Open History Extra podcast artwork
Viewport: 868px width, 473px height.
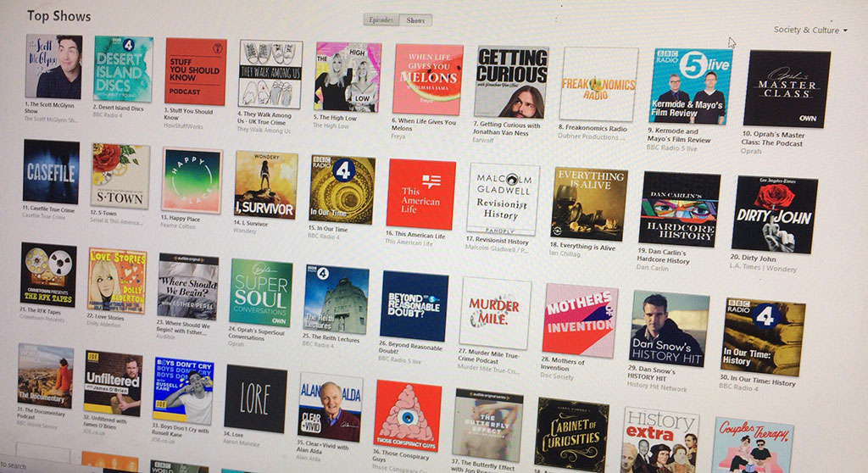click(x=660, y=440)
